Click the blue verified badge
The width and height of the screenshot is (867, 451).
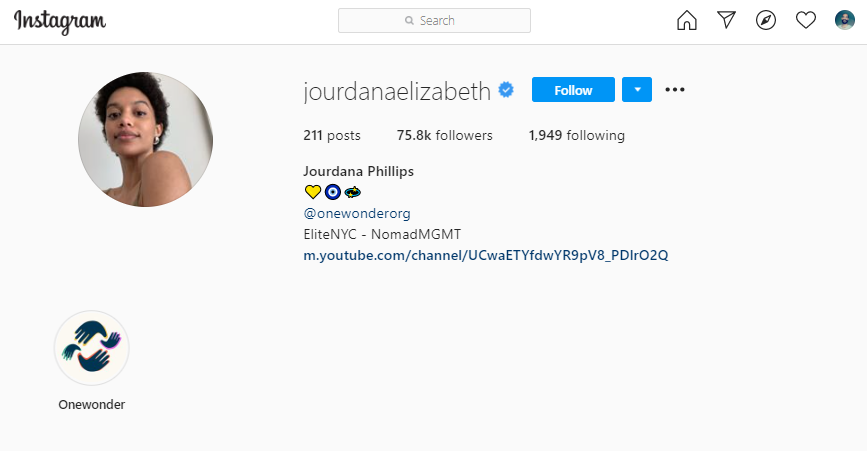[x=506, y=90]
